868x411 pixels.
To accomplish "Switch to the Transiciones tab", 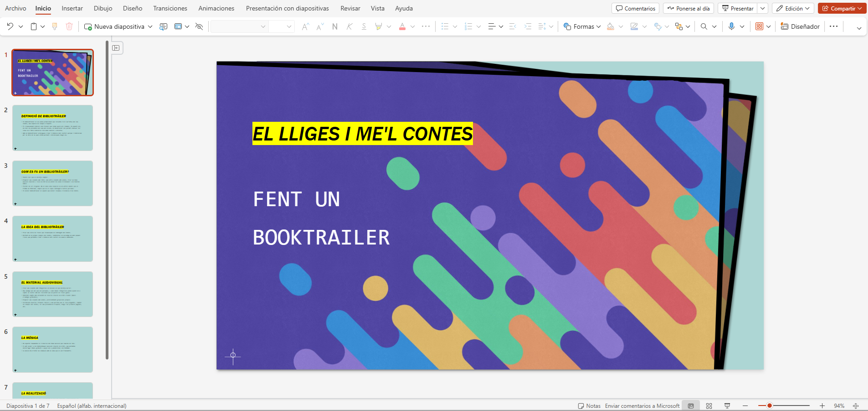I will [170, 8].
